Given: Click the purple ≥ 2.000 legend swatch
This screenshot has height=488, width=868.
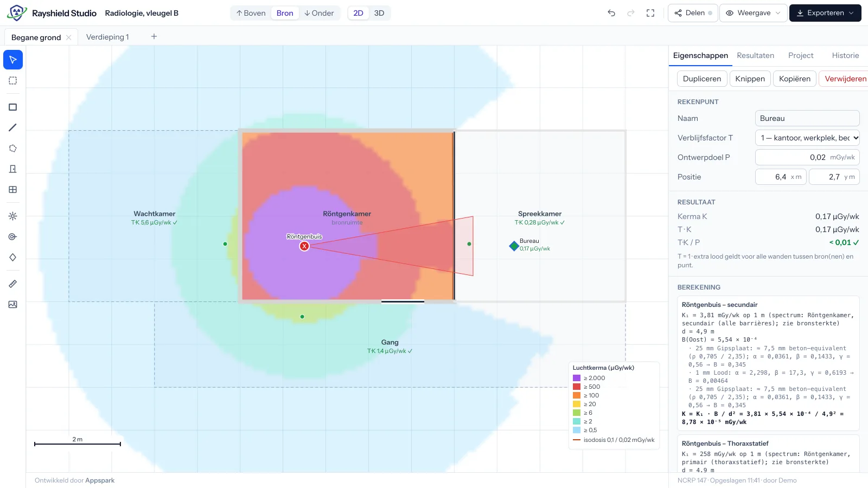Looking at the screenshot, I should (x=577, y=378).
